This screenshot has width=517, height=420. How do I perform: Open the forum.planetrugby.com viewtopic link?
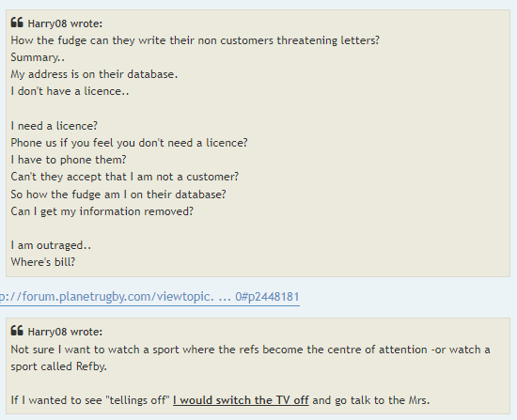tap(149, 297)
